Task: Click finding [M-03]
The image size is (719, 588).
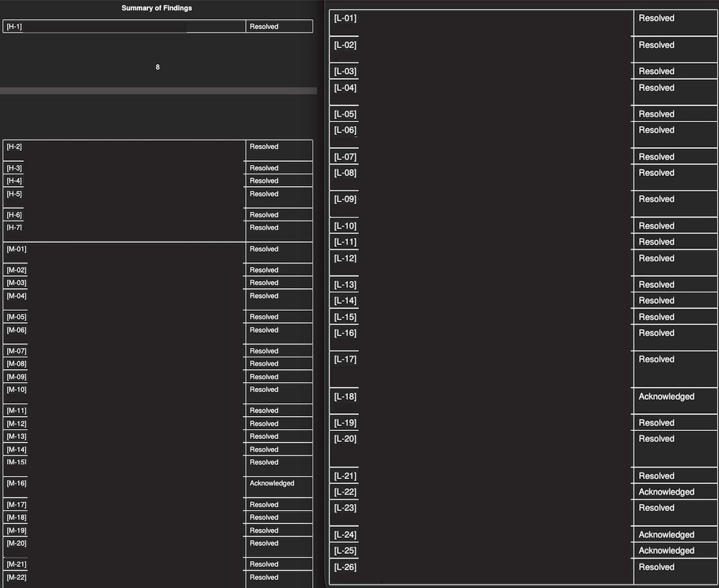Action: tap(16, 283)
